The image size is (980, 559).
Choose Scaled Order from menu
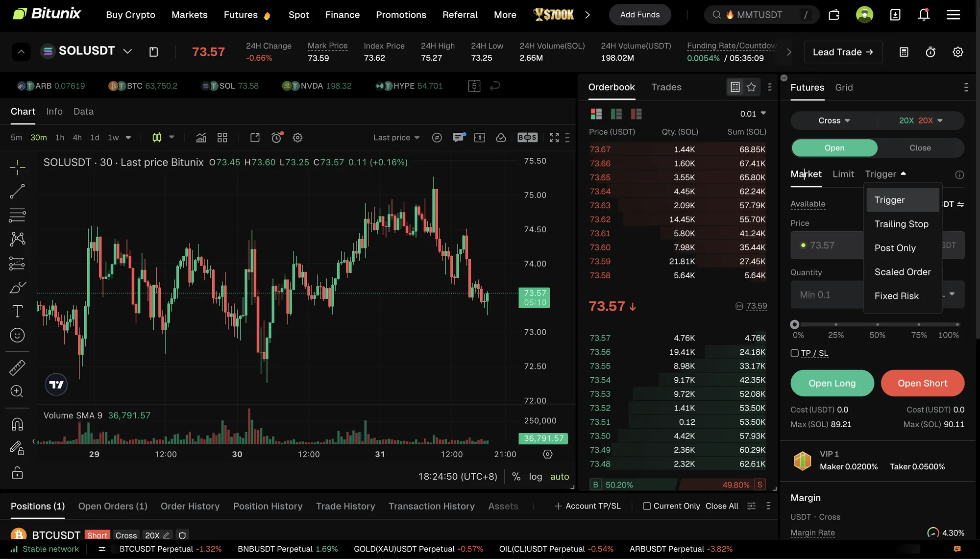click(902, 272)
